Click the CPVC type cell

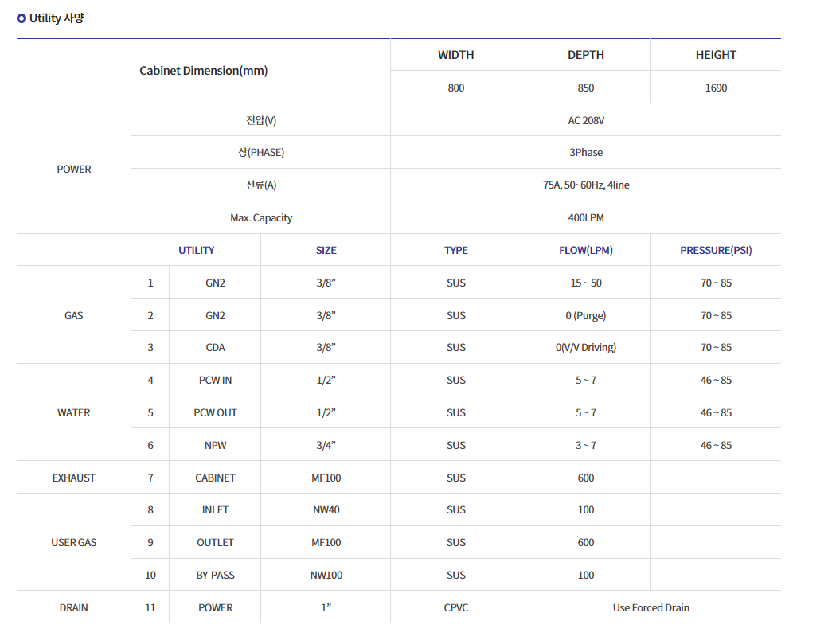pos(455,608)
